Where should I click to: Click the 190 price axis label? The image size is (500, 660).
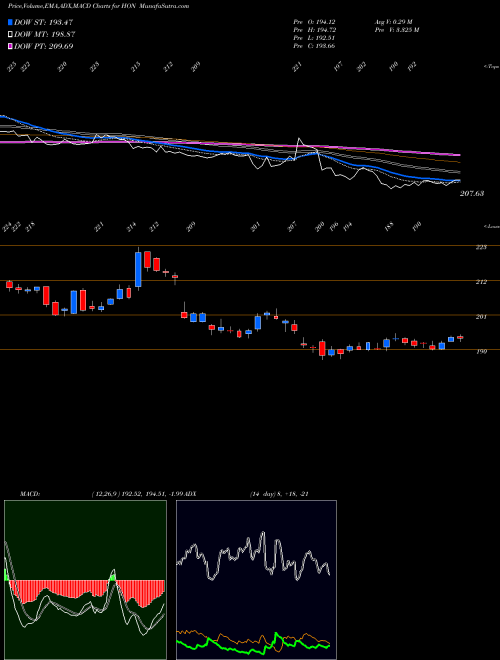point(481,351)
